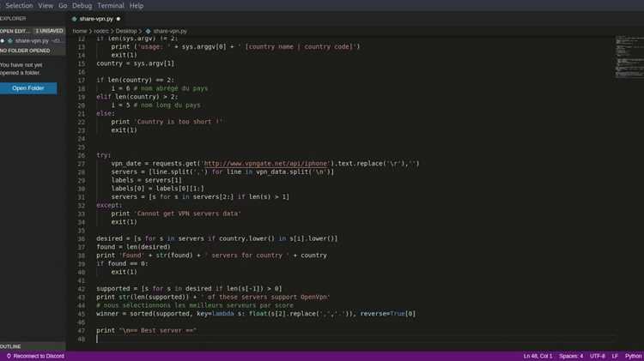
Task: Click the 'except:' keyword on line 32
Action: [109, 205]
